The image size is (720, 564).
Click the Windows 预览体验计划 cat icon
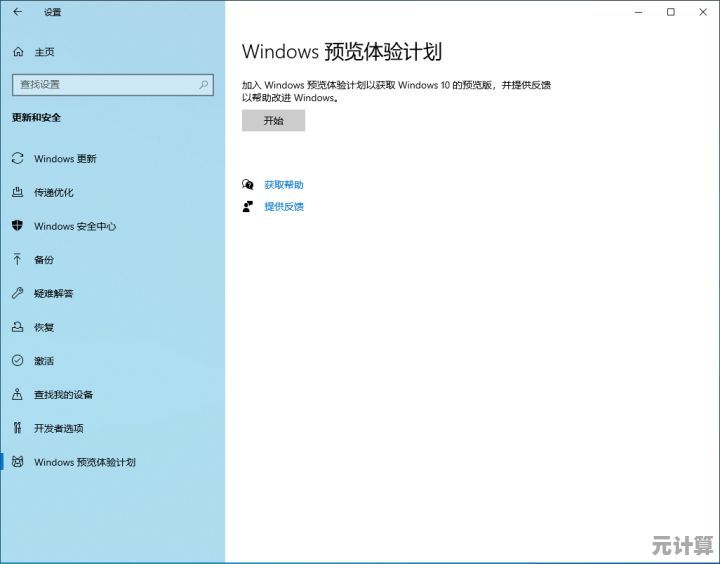(17, 462)
